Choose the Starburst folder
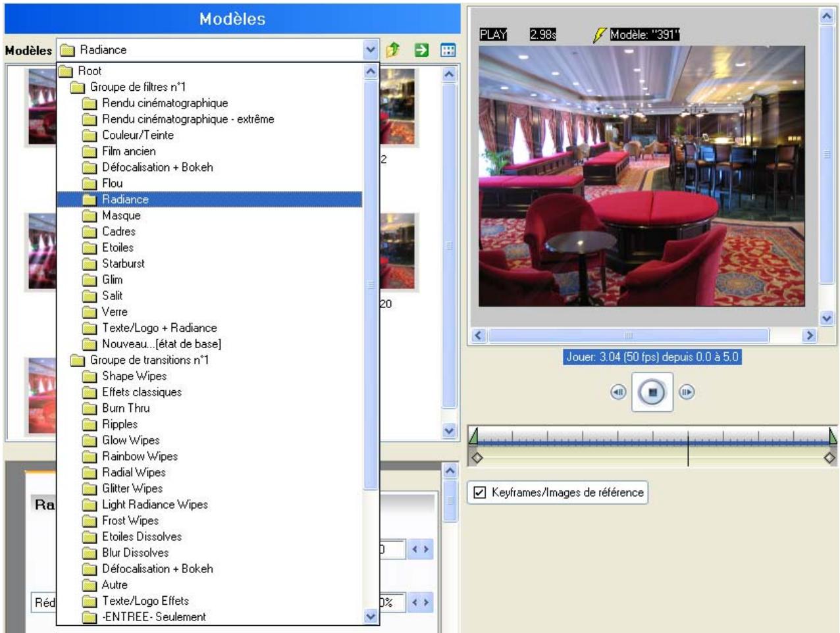 click(x=113, y=263)
